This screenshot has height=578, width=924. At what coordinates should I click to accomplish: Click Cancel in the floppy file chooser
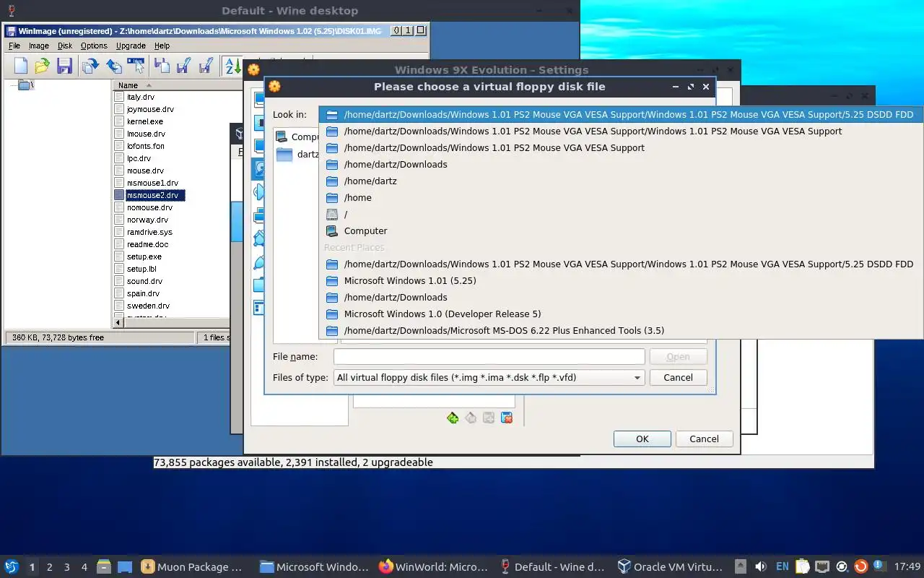tap(678, 377)
